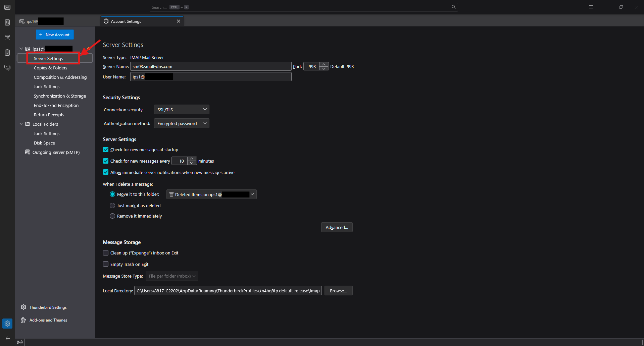644x346 pixels.
Task: Collapse the Local Folders tree
Action: pyautogui.click(x=21, y=124)
